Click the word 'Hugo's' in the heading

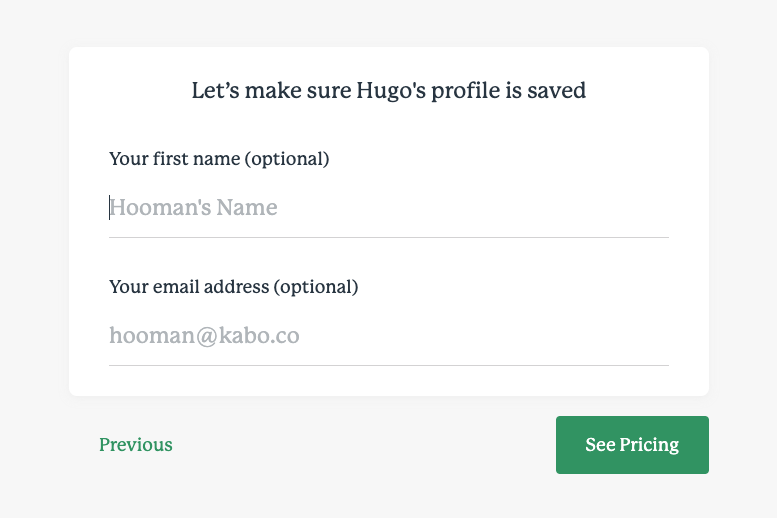tap(391, 91)
